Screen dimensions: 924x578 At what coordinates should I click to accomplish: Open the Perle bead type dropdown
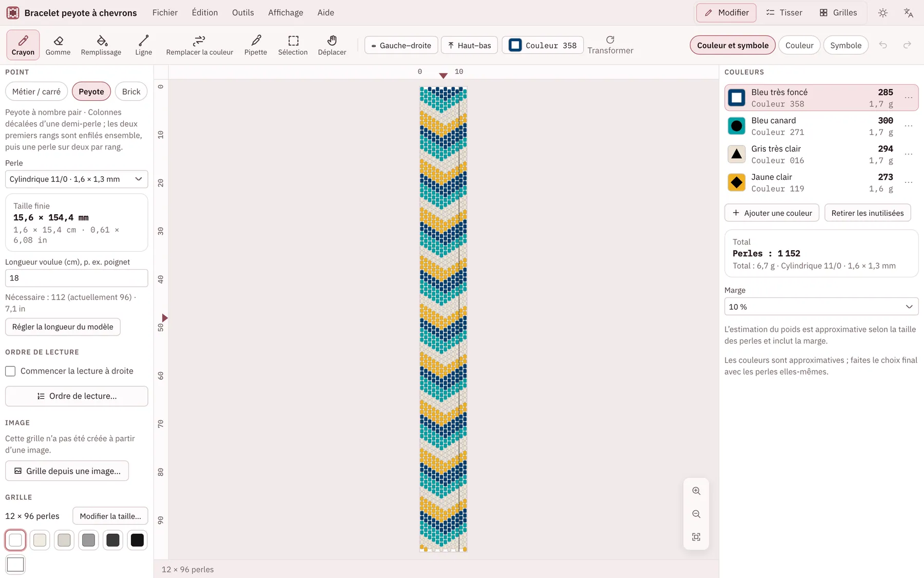76,179
